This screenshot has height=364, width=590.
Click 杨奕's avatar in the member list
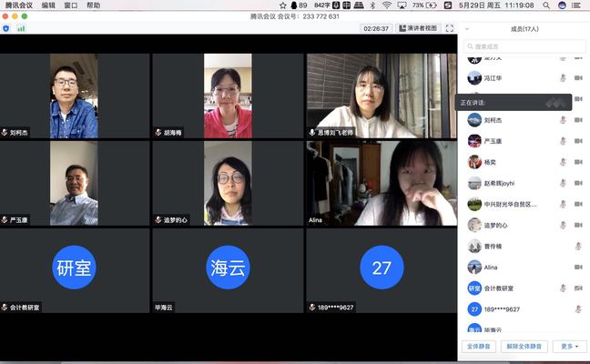474,162
